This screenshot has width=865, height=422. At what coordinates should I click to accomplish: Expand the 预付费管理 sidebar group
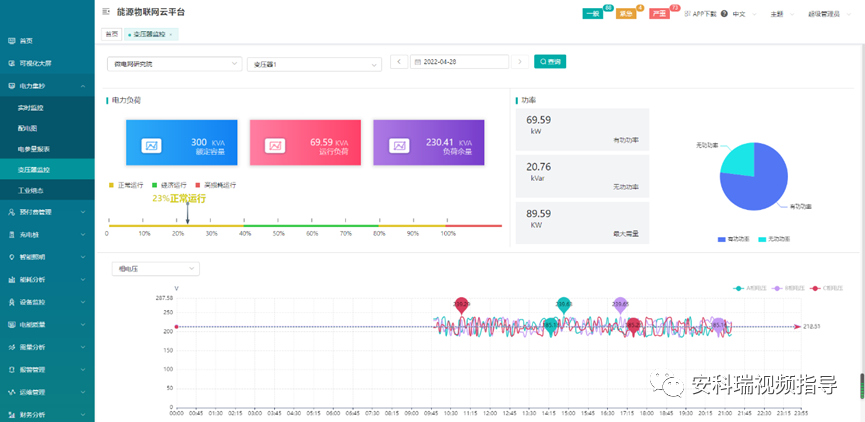[x=47, y=212]
